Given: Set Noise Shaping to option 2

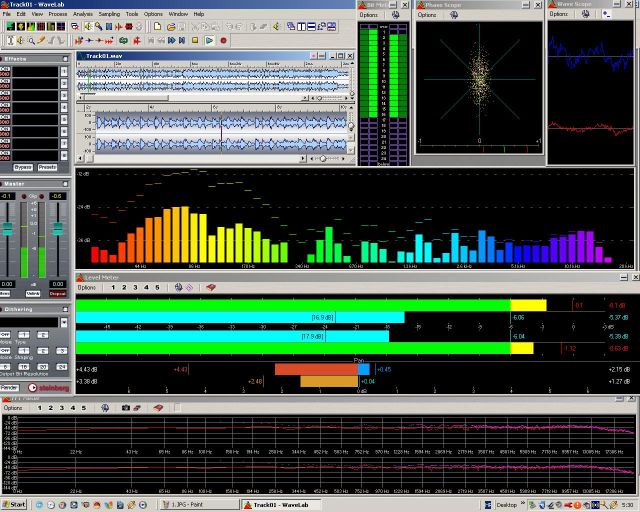Looking at the screenshot, I should click(x=42, y=351).
